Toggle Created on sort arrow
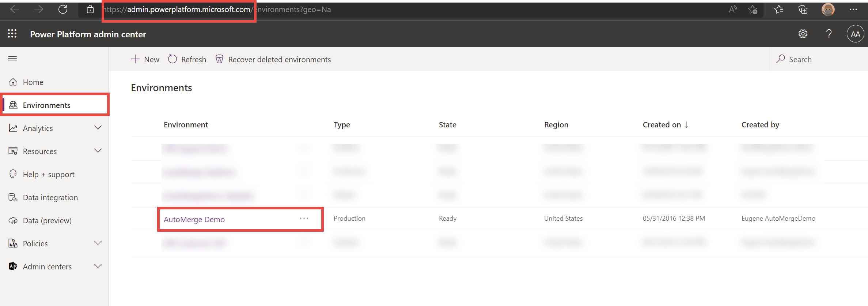 click(686, 125)
